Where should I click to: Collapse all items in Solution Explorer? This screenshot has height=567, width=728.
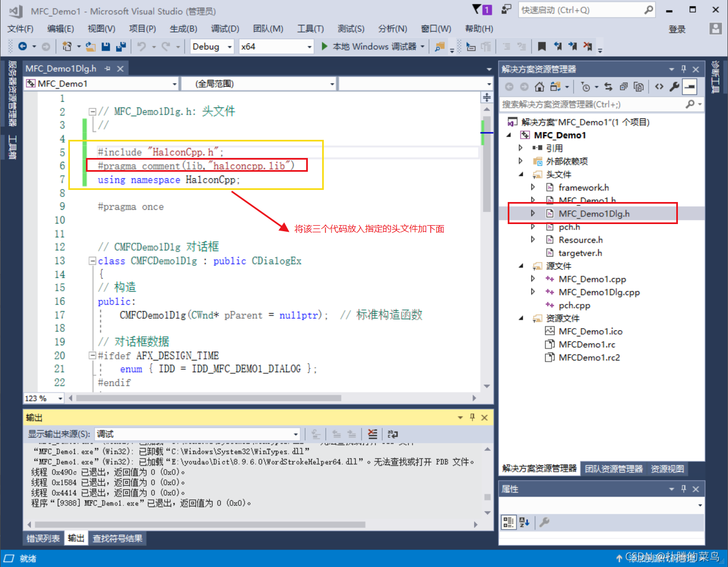623,86
